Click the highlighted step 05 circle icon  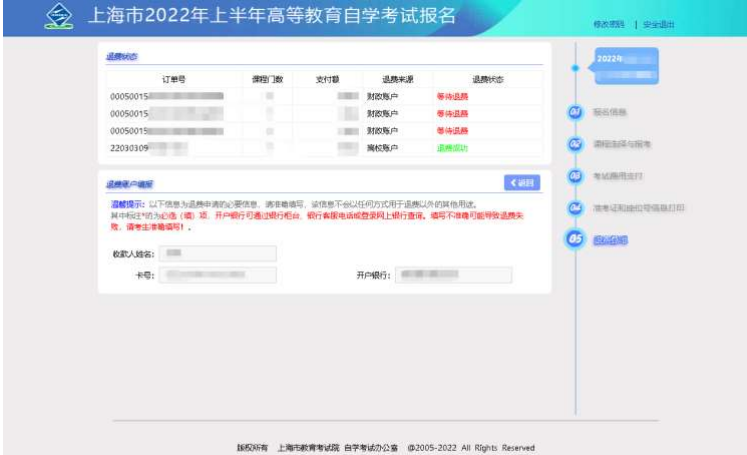click(574, 239)
